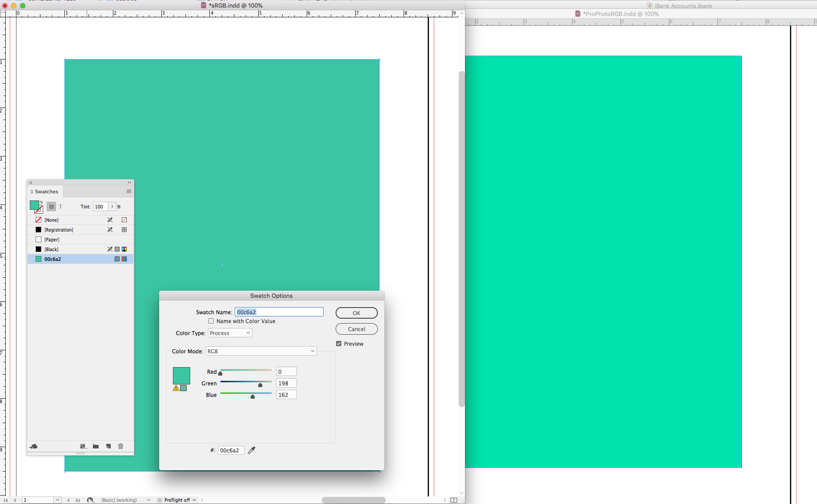
Task: Enable Name with Color Value
Action: tap(211, 321)
